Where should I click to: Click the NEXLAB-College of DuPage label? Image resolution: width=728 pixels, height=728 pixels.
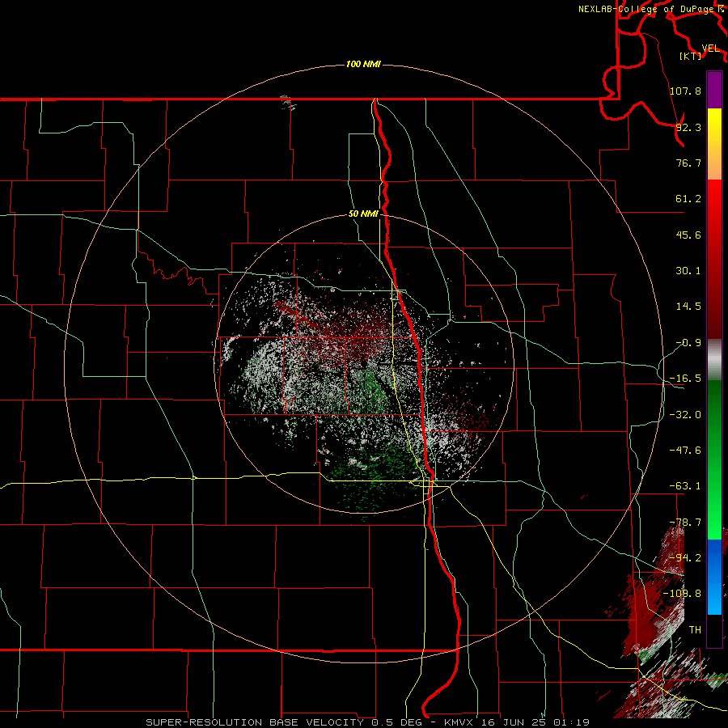tap(647, 9)
